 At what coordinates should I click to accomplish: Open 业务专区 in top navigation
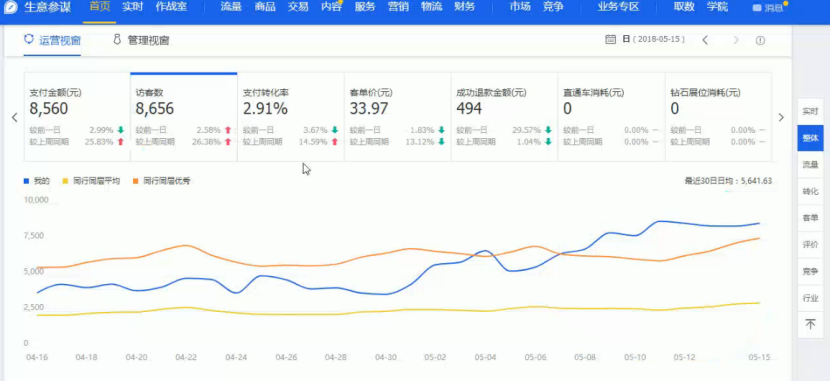point(618,7)
